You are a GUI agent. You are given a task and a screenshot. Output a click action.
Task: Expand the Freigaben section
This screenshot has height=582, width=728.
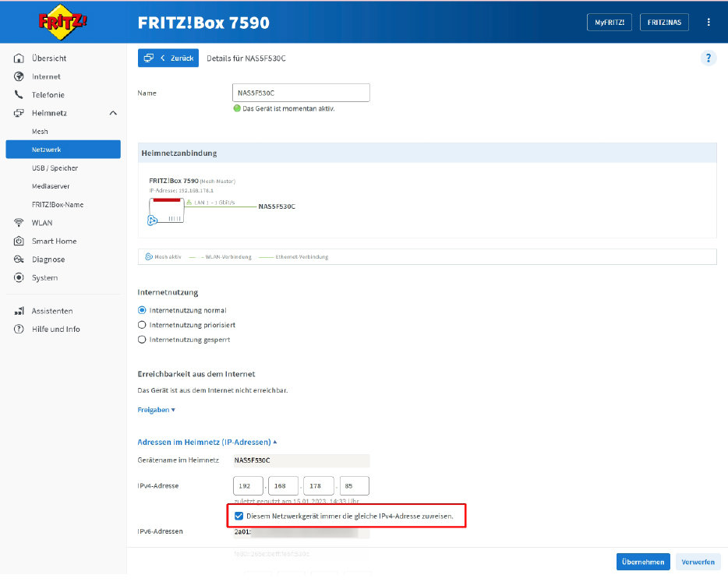point(156,411)
